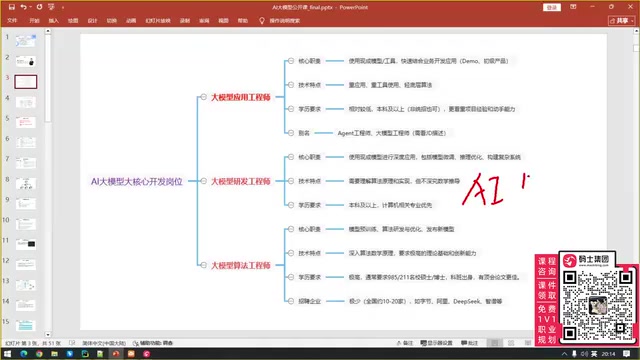This screenshot has width=640, height=360.
Task: Switch to Reading view icon
Action: [528, 343]
